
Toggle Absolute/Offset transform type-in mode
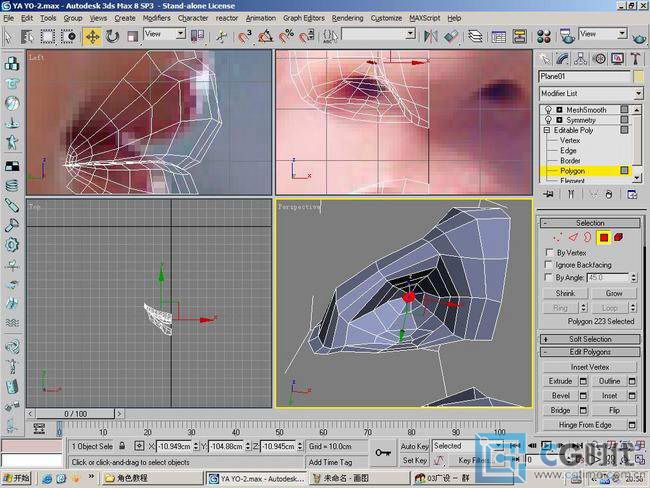click(139, 446)
